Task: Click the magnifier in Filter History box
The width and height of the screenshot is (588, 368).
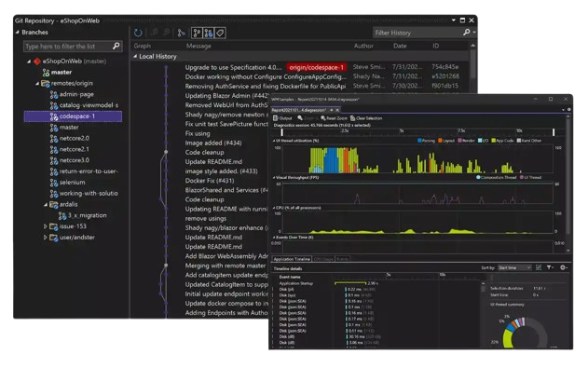Action: pyautogui.click(x=467, y=33)
